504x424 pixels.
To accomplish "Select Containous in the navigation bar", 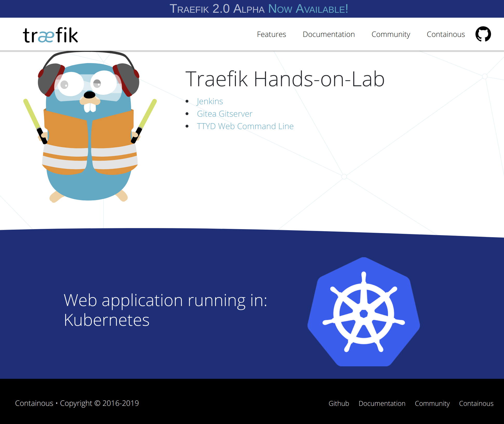I will tap(446, 34).
